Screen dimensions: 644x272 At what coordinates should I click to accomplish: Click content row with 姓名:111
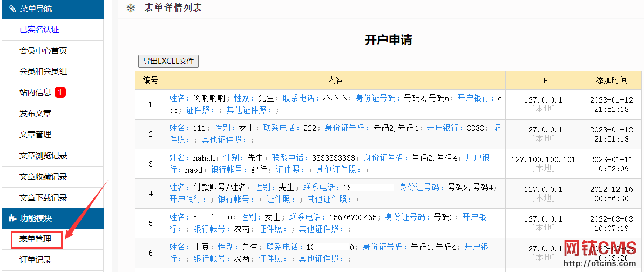[x=336, y=134]
